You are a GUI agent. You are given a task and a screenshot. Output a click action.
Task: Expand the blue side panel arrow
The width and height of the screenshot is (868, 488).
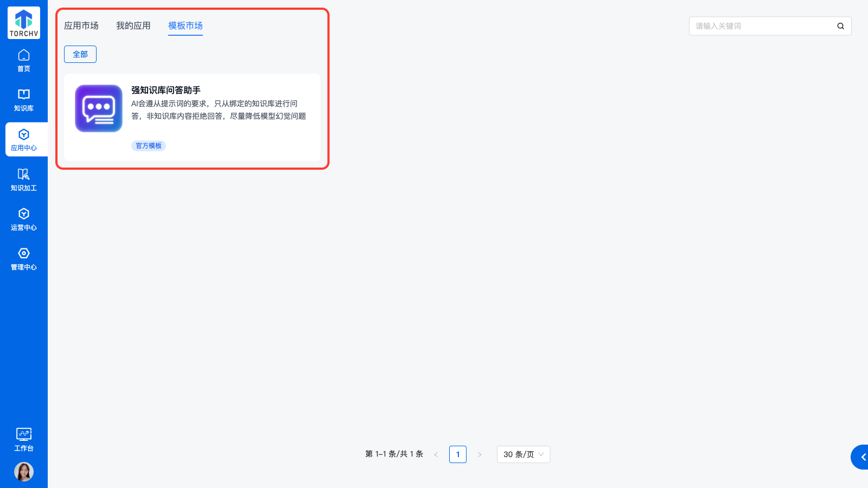point(861,457)
